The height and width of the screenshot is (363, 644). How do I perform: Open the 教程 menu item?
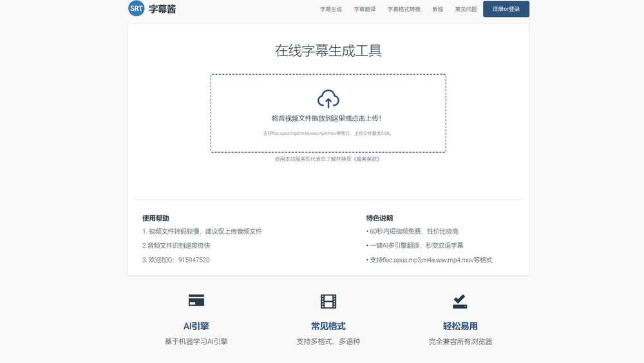[438, 9]
